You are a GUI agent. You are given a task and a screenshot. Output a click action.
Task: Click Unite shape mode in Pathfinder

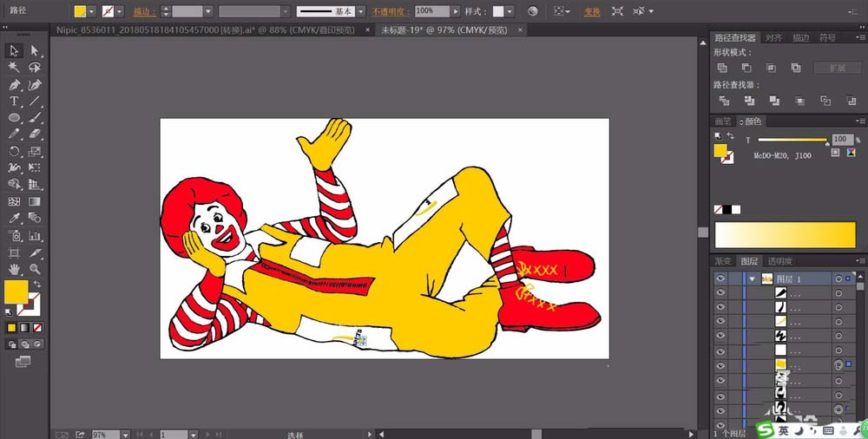(722, 68)
